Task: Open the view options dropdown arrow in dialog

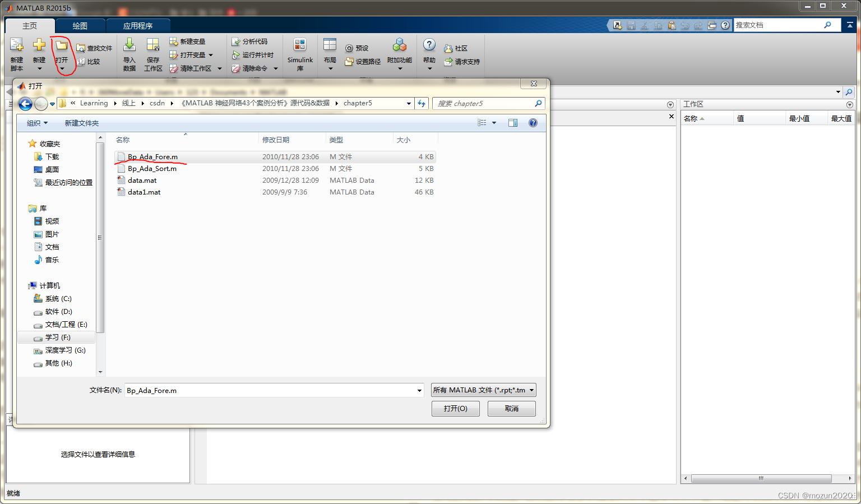Action: tap(494, 123)
